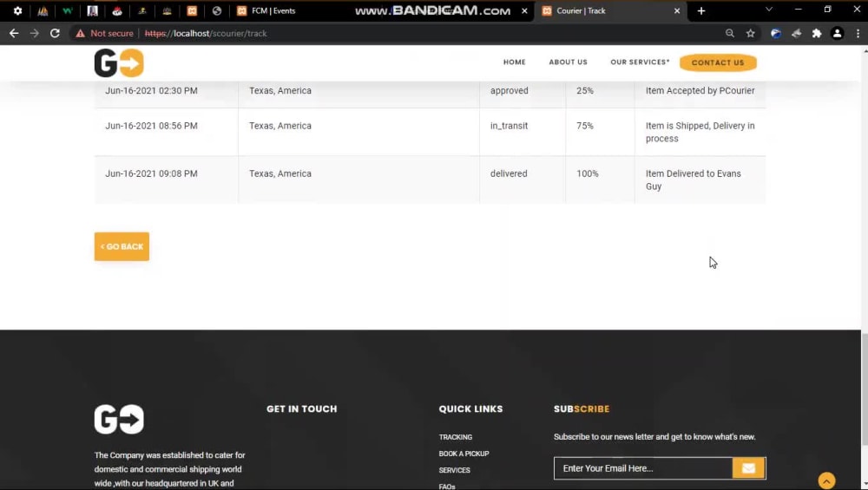Click the GO BACK button

pyautogui.click(x=122, y=246)
